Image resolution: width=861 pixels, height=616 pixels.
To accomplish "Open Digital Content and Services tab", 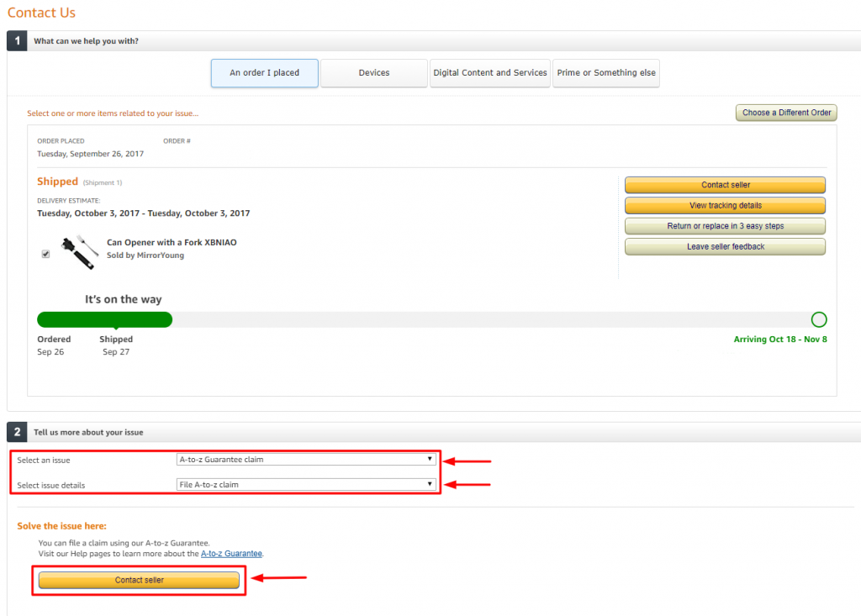I will pyautogui.click(x=489, y=73).
